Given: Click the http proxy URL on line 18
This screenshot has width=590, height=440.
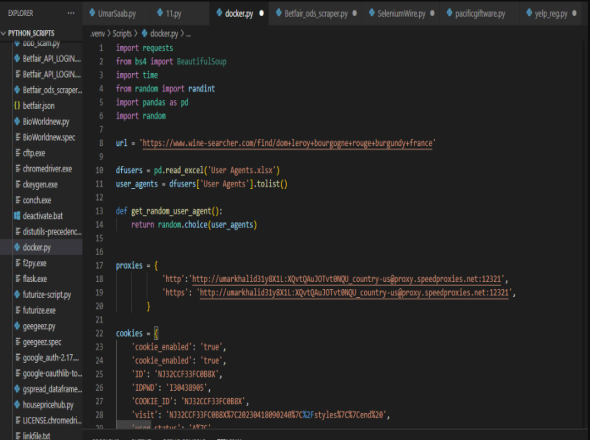Looking at the screenshot, I should point(347,279).
